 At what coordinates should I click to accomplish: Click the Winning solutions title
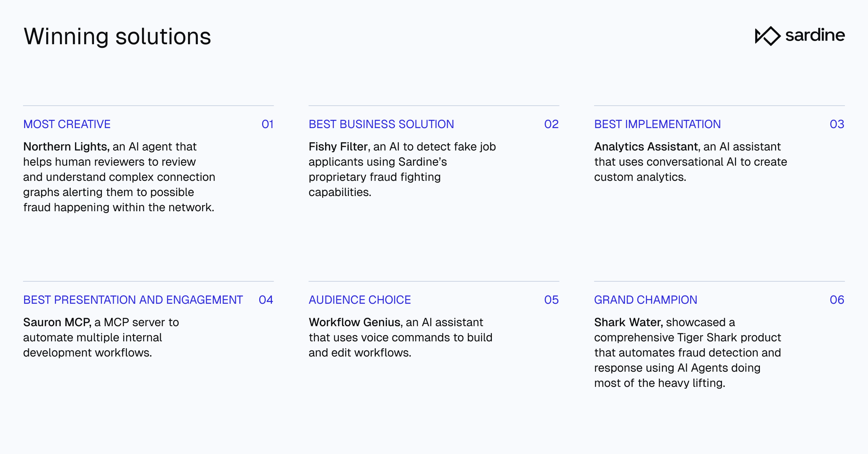(x=117, y=36)
